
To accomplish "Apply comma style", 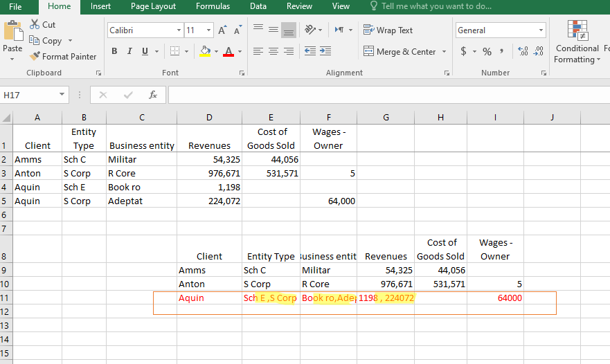I will (x=502, y=51).
